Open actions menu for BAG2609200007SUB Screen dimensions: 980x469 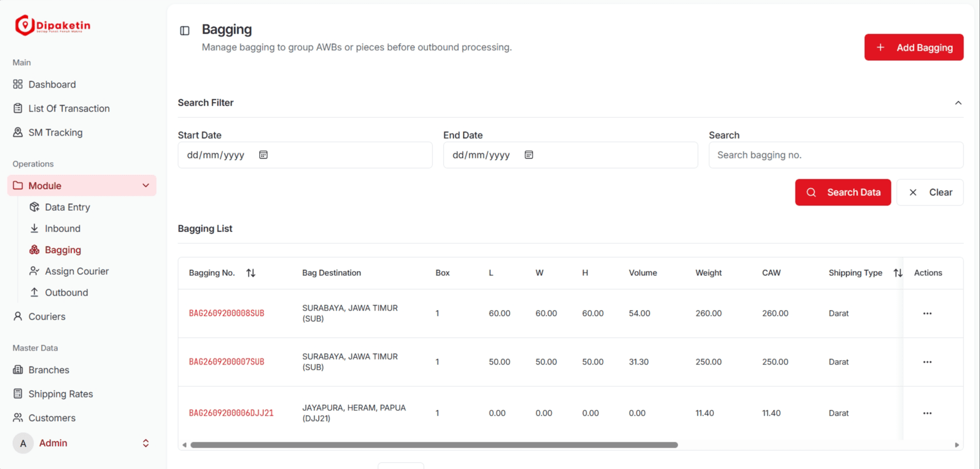927,362
